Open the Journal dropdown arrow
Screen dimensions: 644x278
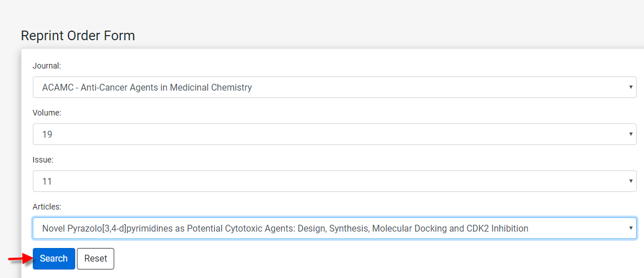pos(630,87)
